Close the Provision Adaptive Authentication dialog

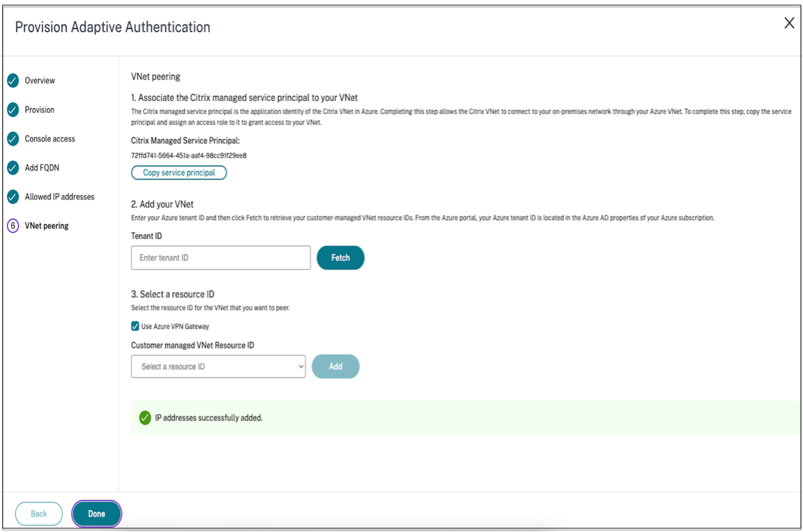(x=789, y=23)
